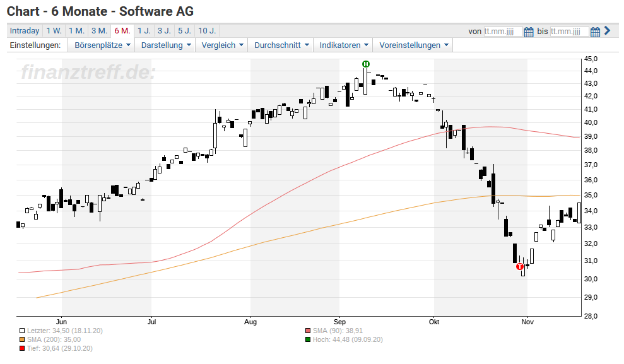Click the red T low marker on chart

520,267
